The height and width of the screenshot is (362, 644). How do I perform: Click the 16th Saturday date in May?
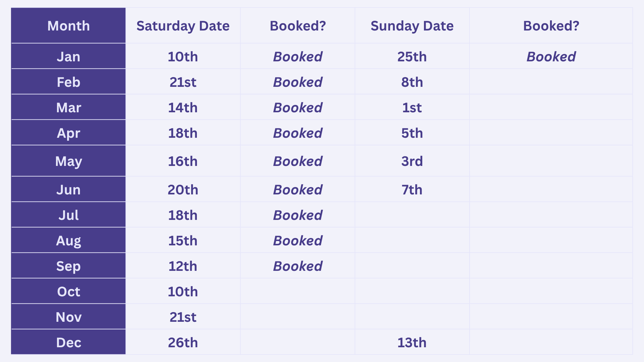(x=183, y=161)
